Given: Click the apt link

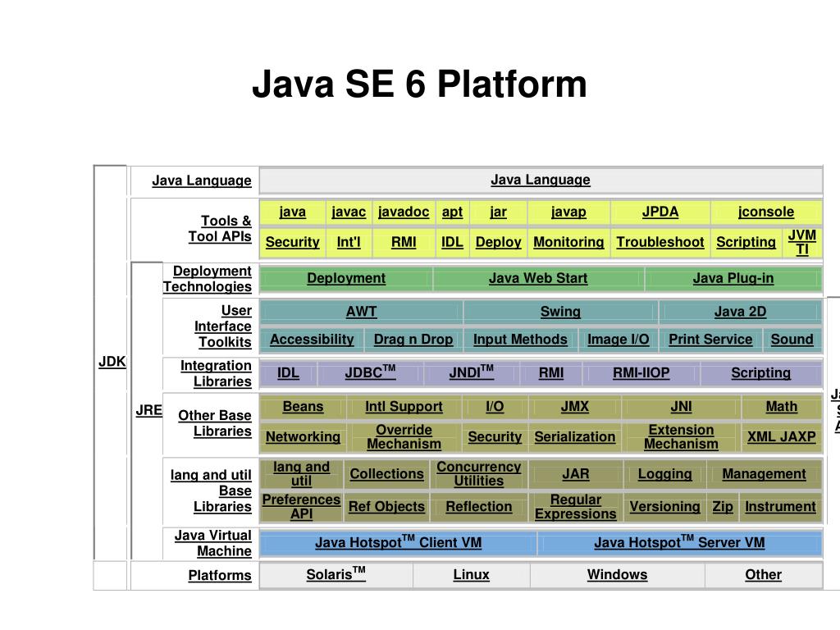Looking at the screenshot, I should [x=452, y=212].
